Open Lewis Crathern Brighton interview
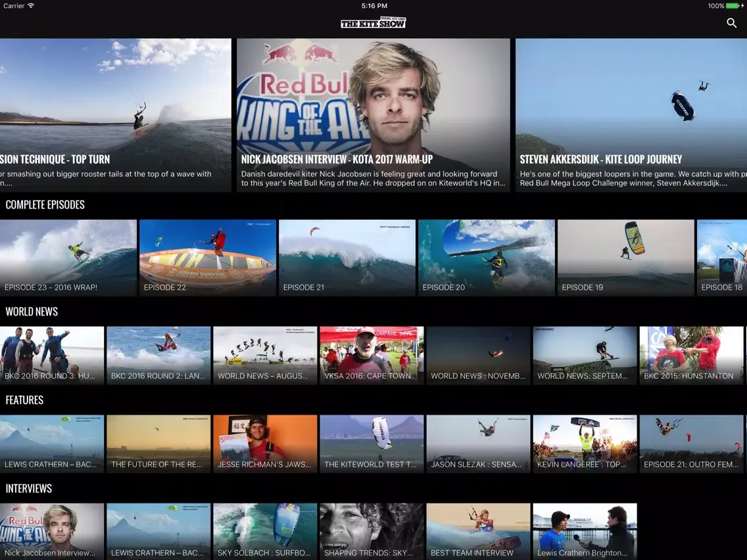This screenshot has height=560, width=747. click(x=585, y=532)
